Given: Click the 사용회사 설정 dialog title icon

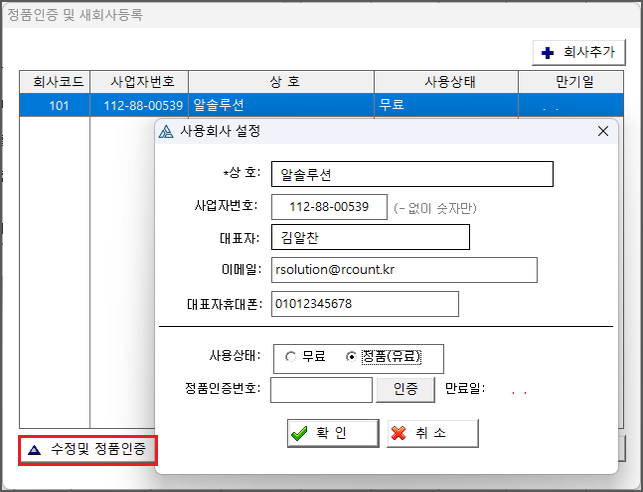Looking at the screenshot, I should tap(166, 132).
